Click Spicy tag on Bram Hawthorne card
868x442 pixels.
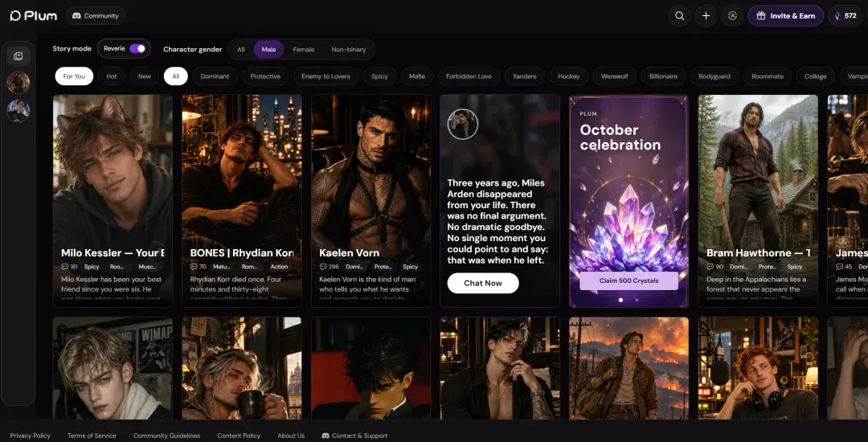click(x=794, y=267)
